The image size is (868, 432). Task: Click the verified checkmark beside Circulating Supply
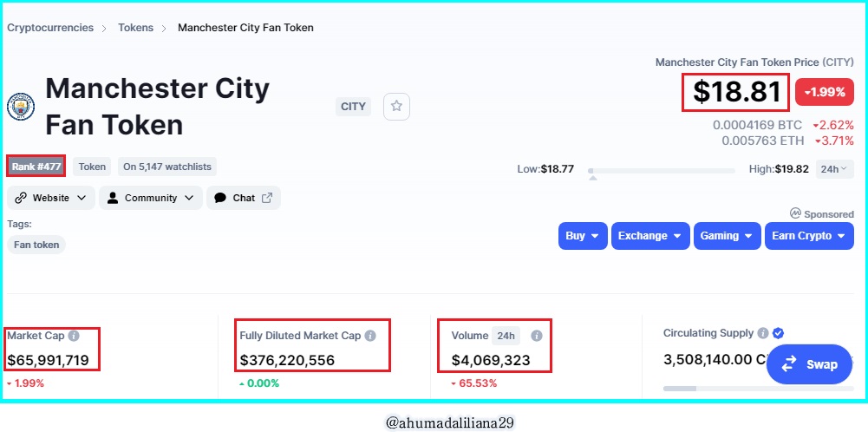click(778, 333)
